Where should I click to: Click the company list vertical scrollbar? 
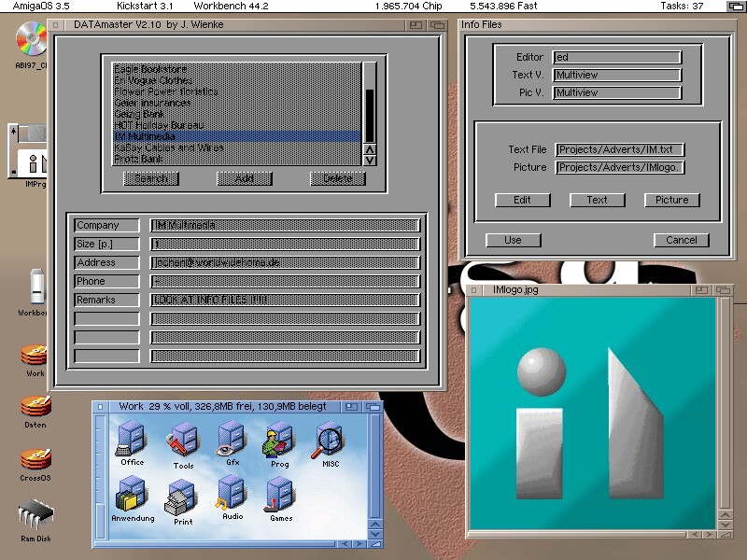click(x=369, y=112)
